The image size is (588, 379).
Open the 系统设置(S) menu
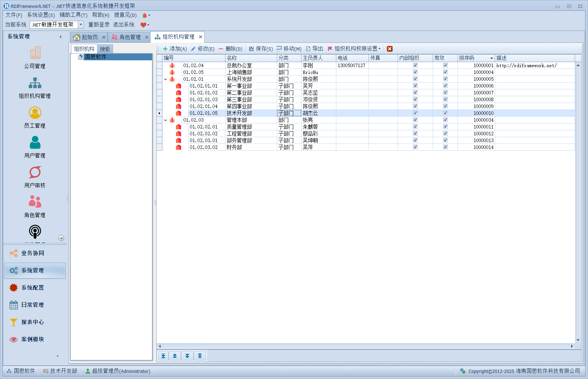click(x=41, y=15)
